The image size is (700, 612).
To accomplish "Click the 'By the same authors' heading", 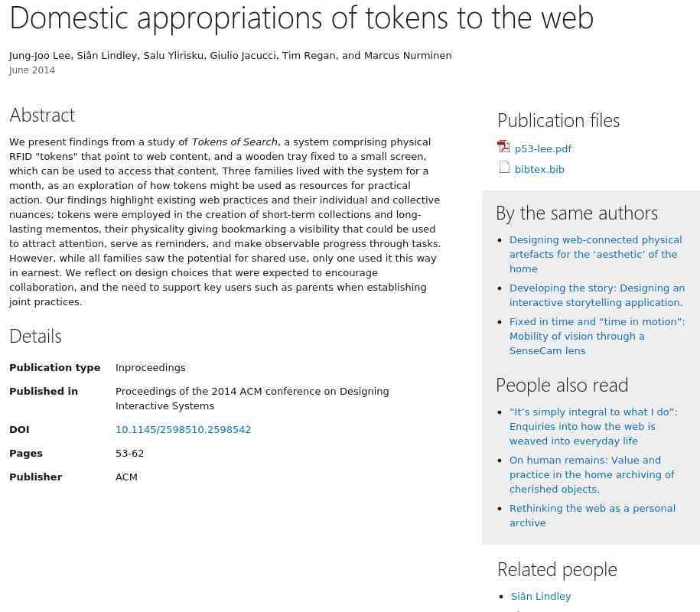I will coord(577,213).
